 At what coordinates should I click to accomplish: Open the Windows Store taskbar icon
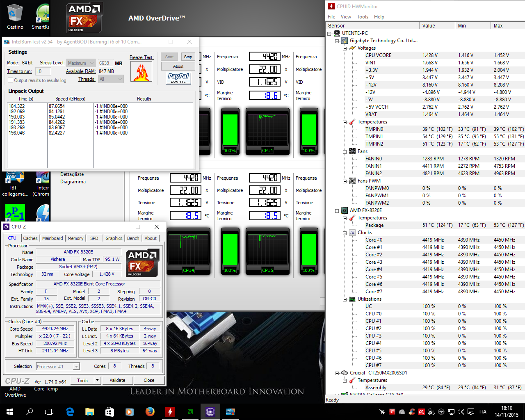[x=110, y=412]
